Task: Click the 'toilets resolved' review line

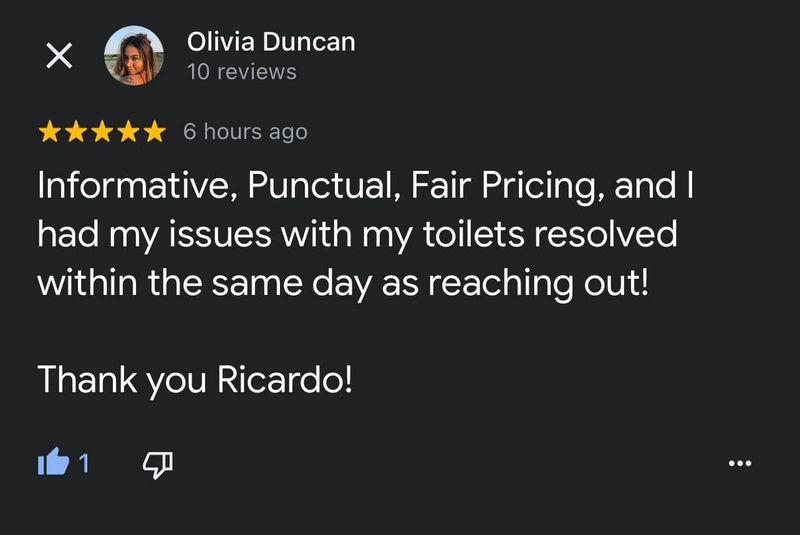Action: [x=358, y=235]
